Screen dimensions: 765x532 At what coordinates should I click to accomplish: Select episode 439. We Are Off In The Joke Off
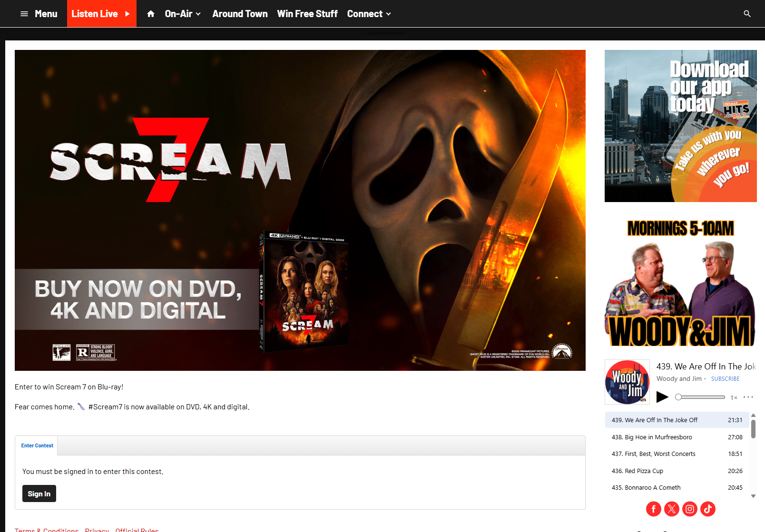(677, 420)
